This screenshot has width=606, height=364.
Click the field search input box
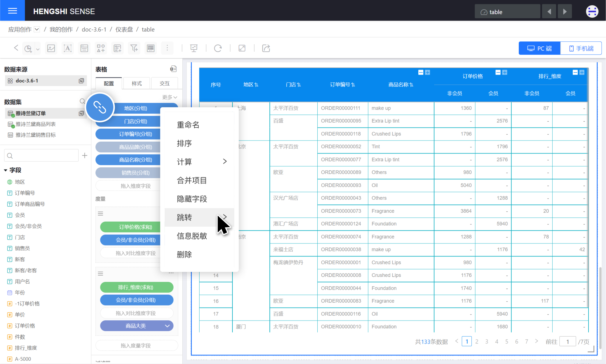[x=41, y=155]
